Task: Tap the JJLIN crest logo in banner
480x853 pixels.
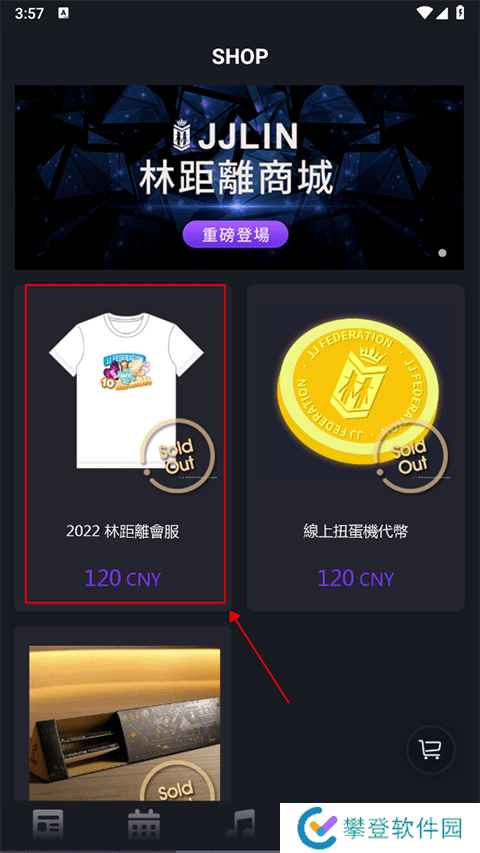Action: click(181, 137)
